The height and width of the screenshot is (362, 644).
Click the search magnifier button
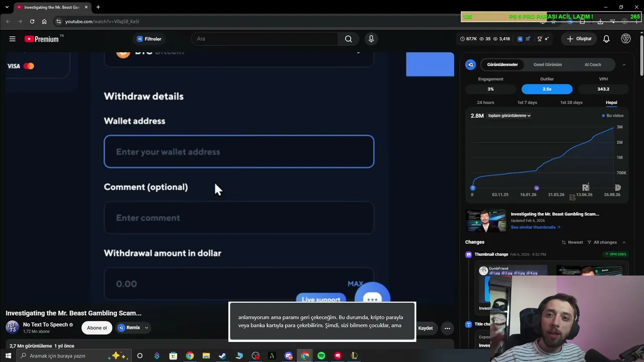coord(348,39)
